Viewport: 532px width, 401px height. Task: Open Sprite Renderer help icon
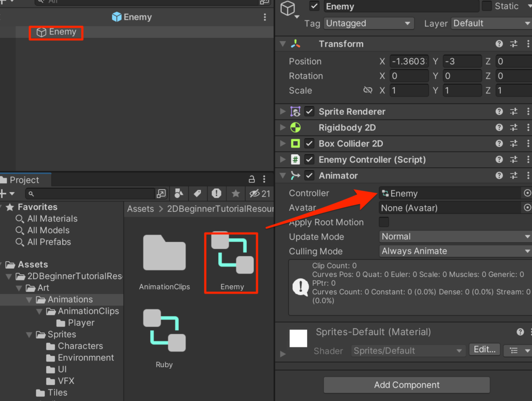(499, 112)
